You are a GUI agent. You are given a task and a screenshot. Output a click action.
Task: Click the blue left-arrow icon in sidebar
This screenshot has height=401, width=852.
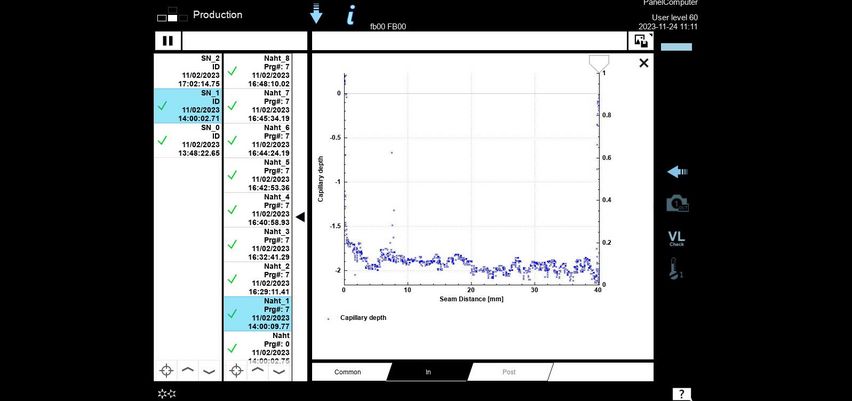tap(678, 172)
